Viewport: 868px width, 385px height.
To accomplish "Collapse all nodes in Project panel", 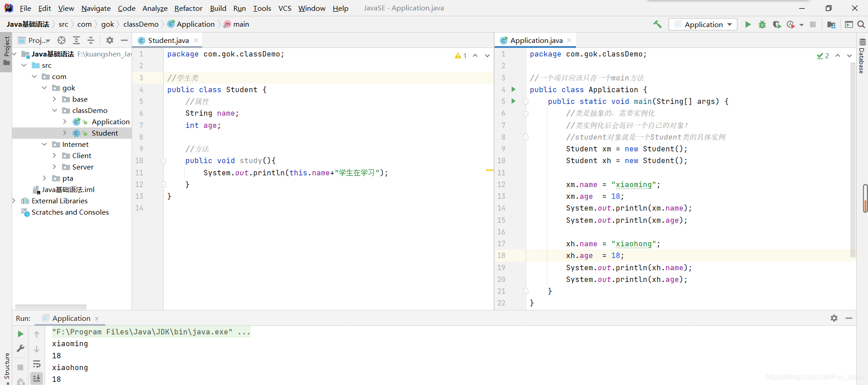I will (x=91, y=40).
